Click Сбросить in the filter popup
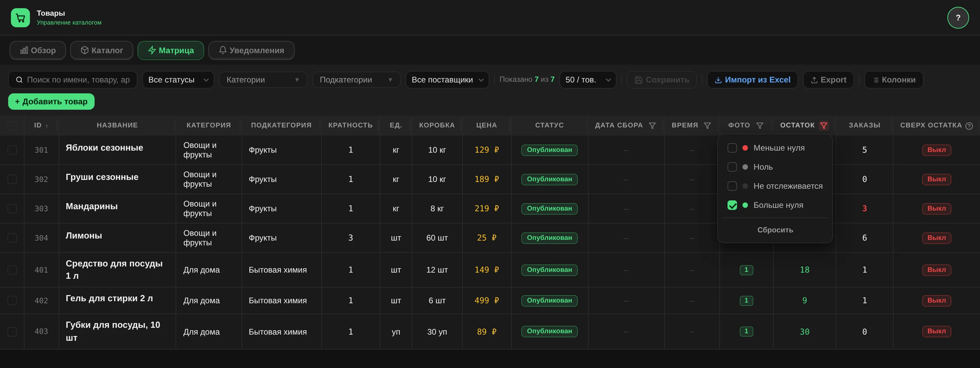980x368 pixels. click(x=775, y=230)
